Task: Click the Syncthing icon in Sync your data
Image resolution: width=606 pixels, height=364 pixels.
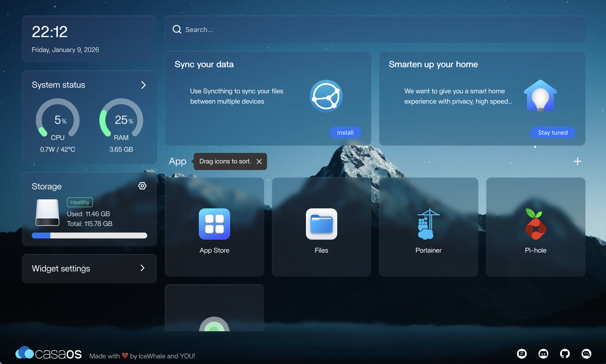Action: (x=326, y=96)
